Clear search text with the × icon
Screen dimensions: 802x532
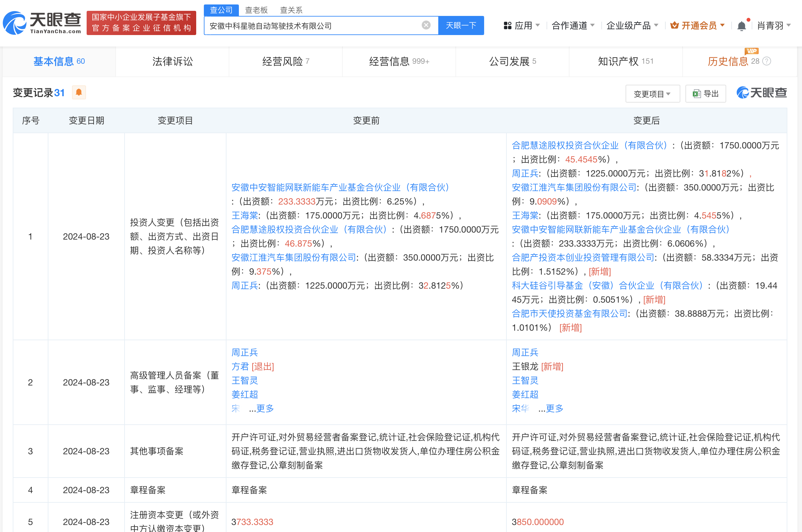pyautogui.click(x=426, y=25)
